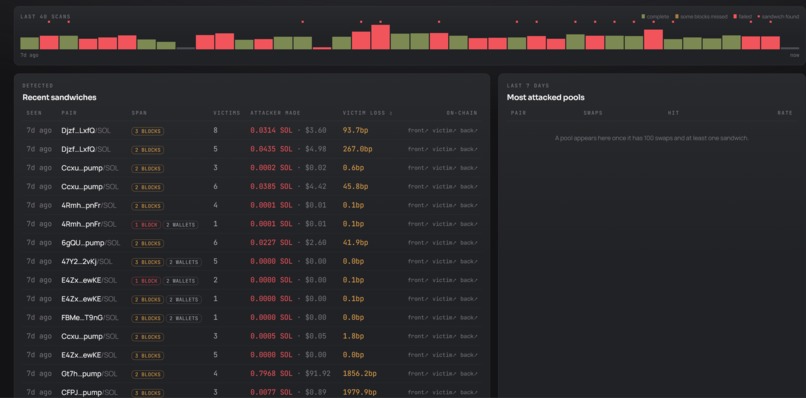The height and width of the screenshot is (398, 806).
Task: Click the Seen column header
Action: point(34,113)
